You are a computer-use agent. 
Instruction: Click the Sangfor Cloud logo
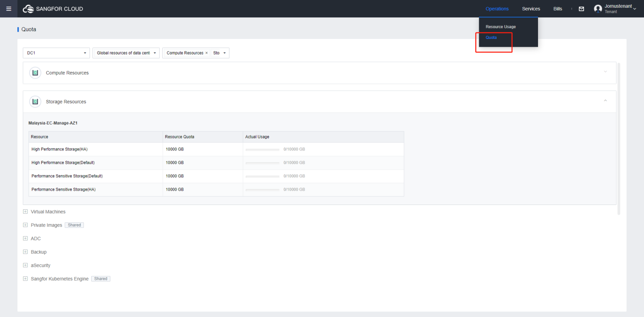(53, 9)
